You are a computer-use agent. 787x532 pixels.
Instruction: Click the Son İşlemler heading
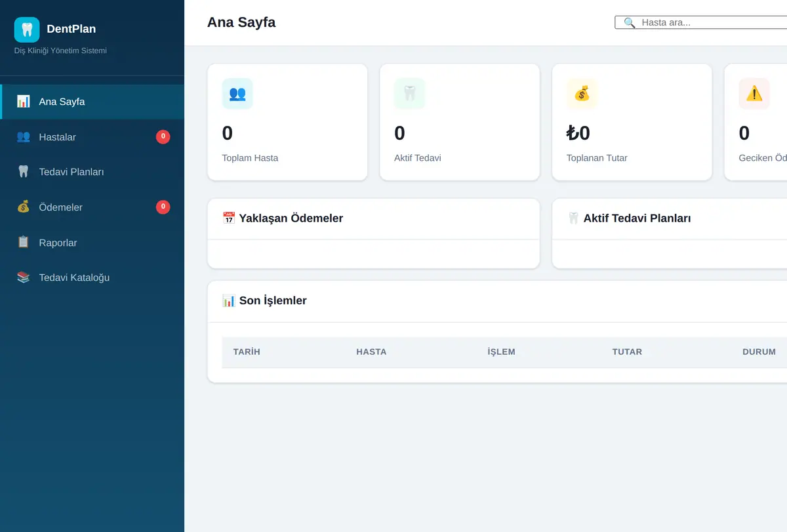[273, 300]
